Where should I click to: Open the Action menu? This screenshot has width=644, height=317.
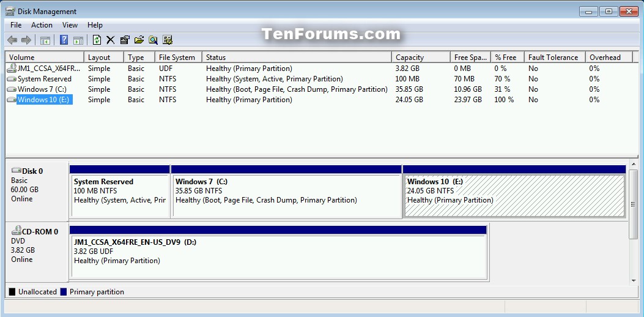click(x=42, y=25)
